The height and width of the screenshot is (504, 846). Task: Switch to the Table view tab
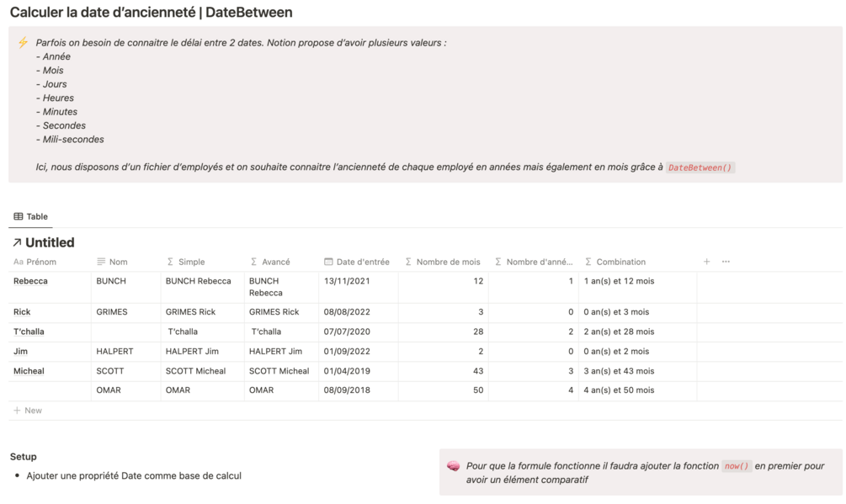tap(31, 216)
